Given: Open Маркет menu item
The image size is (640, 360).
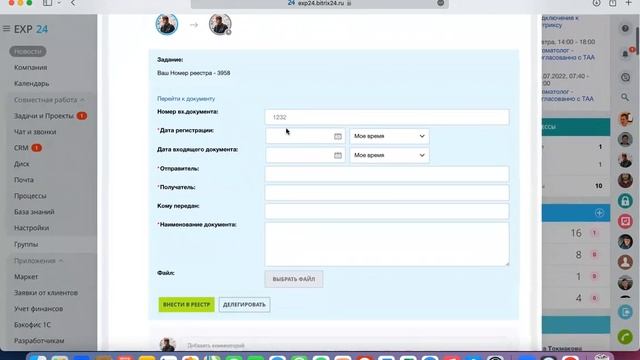Looking at the screenshot, I should tap(26, 277).
